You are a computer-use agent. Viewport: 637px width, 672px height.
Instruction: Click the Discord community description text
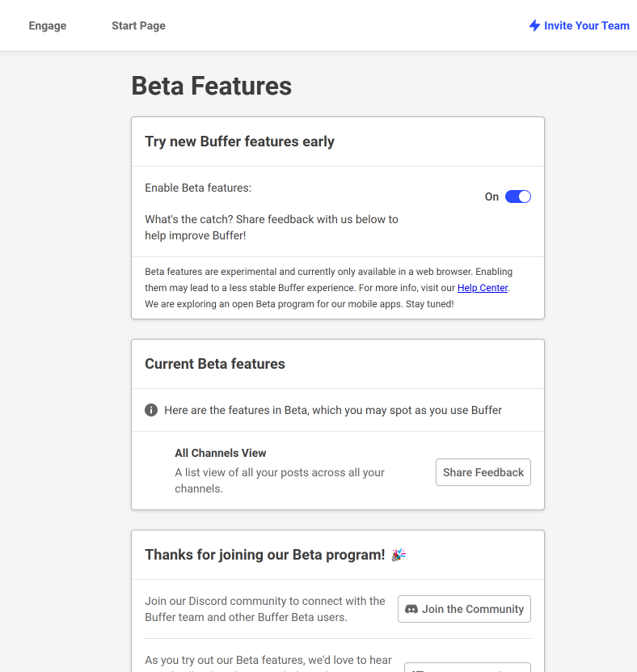tap(264, 609)
